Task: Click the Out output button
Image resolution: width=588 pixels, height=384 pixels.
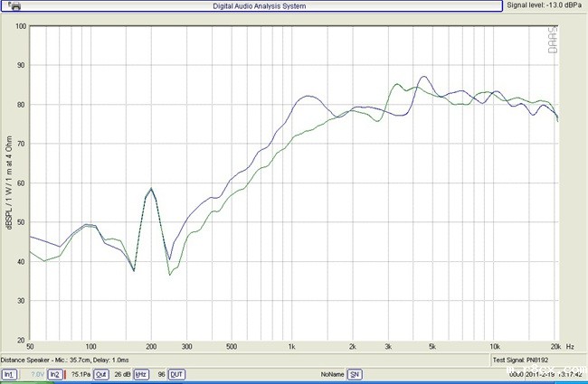Action: click(101, 374)
